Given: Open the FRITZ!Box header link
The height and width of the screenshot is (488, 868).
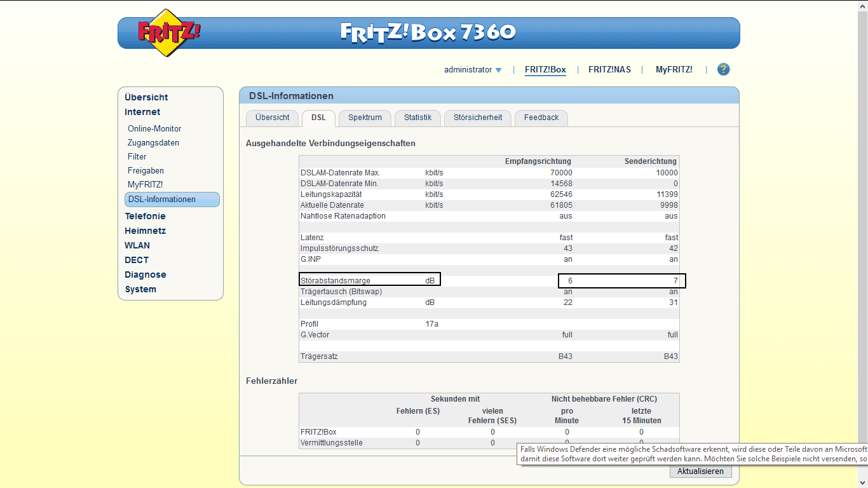Looking at the screenshot, I should tap(545, 70).
